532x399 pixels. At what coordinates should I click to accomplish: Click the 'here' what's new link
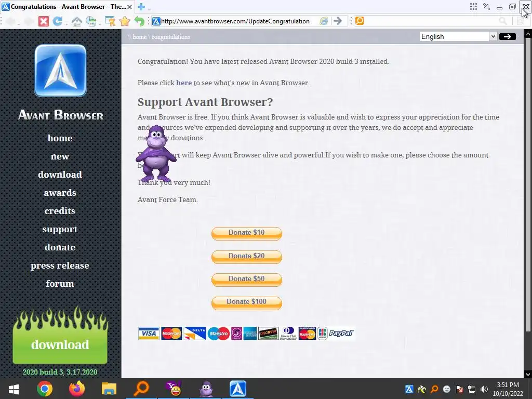tap(184, 83)
